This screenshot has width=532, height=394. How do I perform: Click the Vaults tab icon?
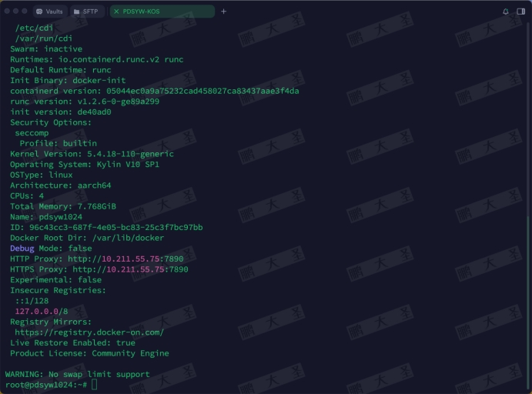(x=39, y=12)
